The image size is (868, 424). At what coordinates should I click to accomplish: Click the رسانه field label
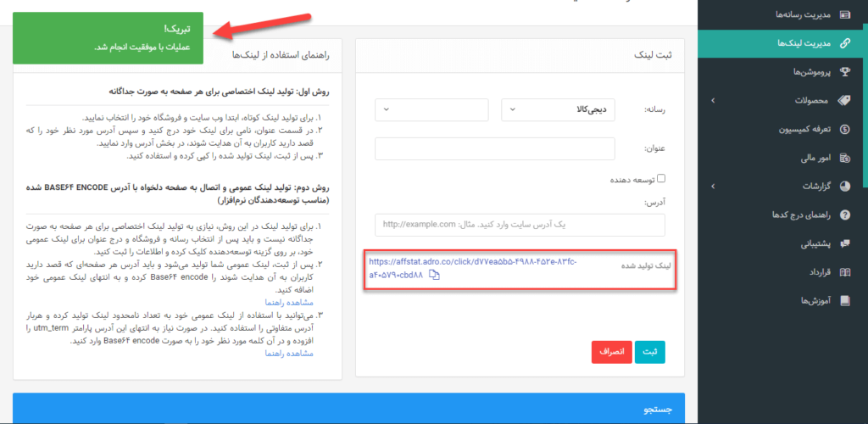pos(655,109)
